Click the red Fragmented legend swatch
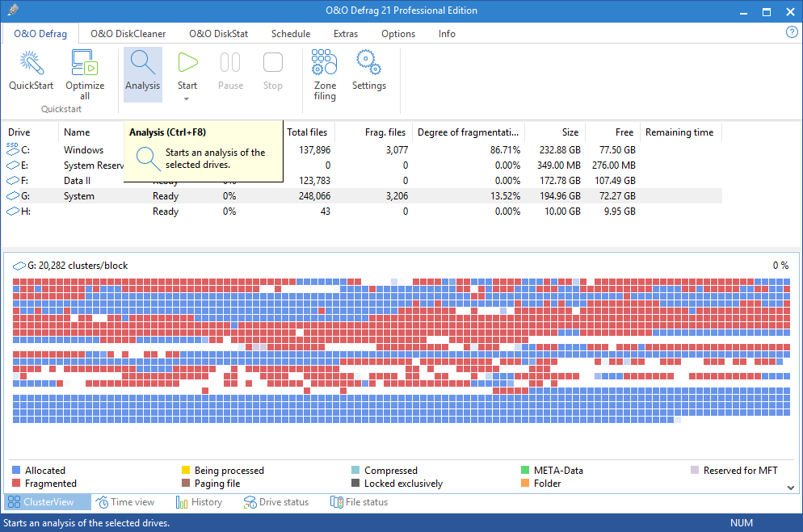This screenshot has width=803, height=532. tap(16, 483)
